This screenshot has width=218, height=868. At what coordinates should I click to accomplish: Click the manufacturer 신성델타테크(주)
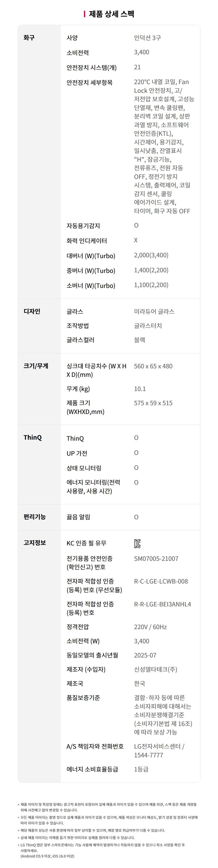(x=156, y=669)
